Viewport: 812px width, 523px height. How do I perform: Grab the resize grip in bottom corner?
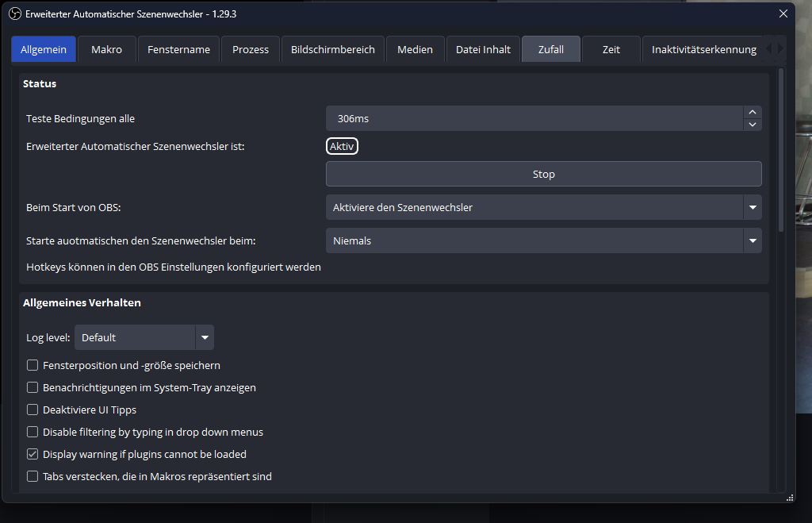pos(789,498)
